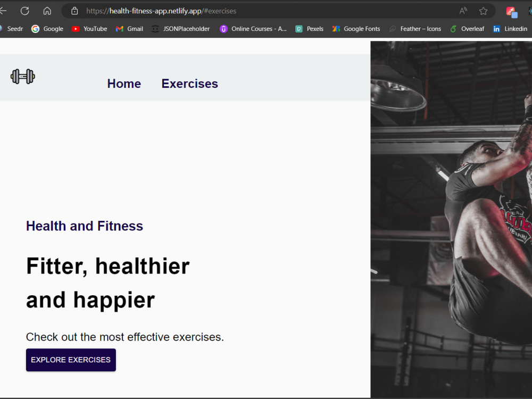Open the Google Fonts bookmark
532x399 pixels.
click(x=356, y=29)
